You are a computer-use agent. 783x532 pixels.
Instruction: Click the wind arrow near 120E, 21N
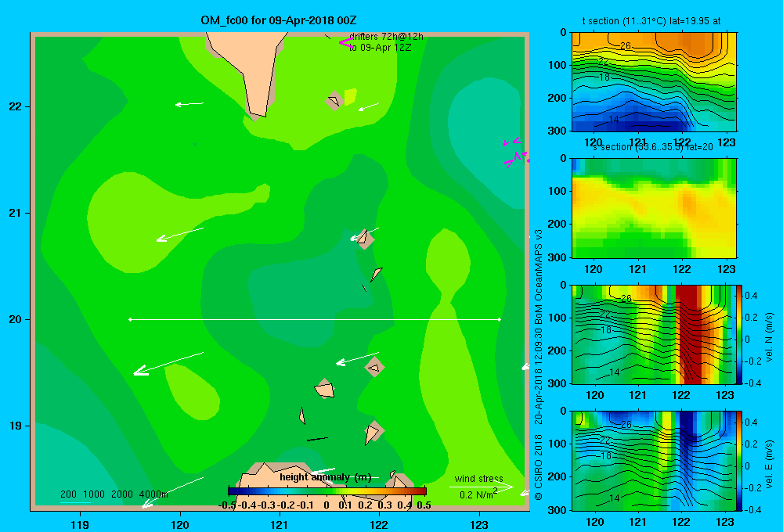[180, 235]
